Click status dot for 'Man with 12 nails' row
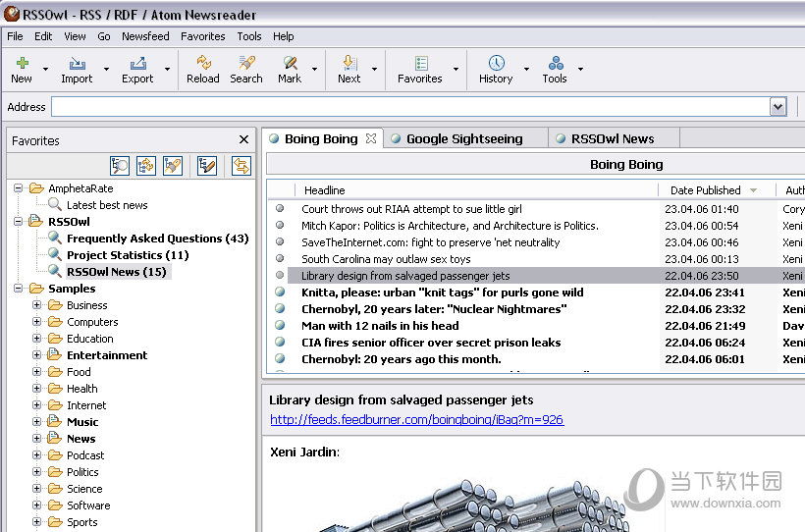This screenshot has width=805, height=532. coord(280,325)
